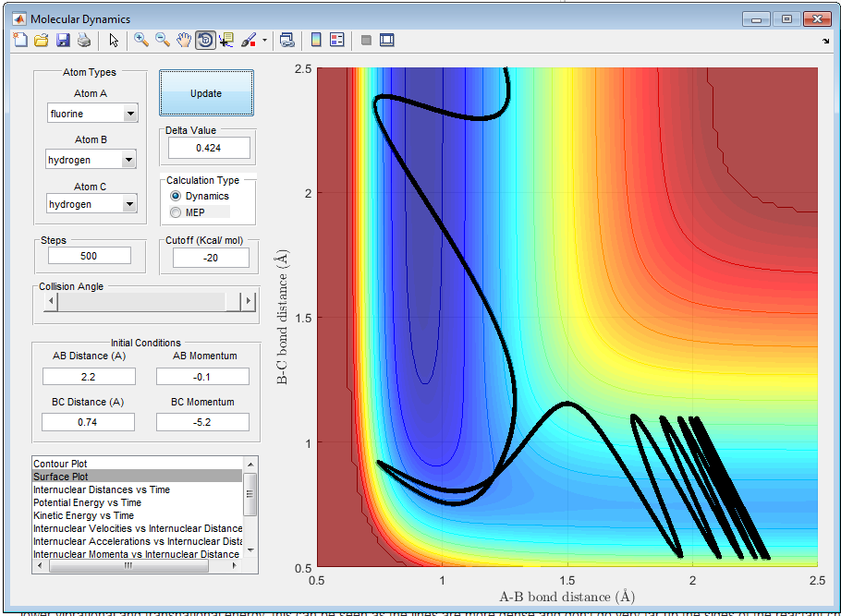This screenshot has width=841, height=616.
Task: Activate the Pan hand tool
Action: (184, 40)
